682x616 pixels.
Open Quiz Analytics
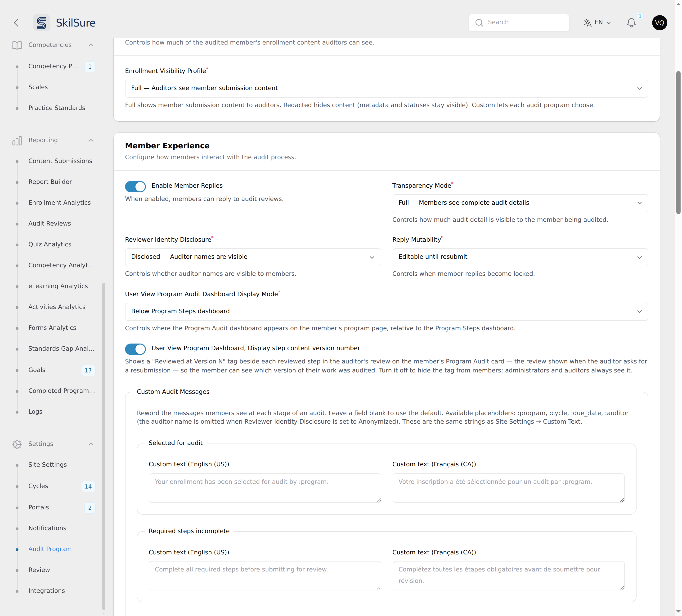(50, 244)
